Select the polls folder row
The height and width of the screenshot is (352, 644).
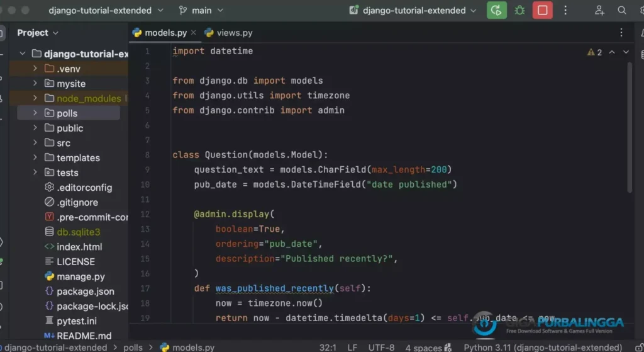(69, 113)
